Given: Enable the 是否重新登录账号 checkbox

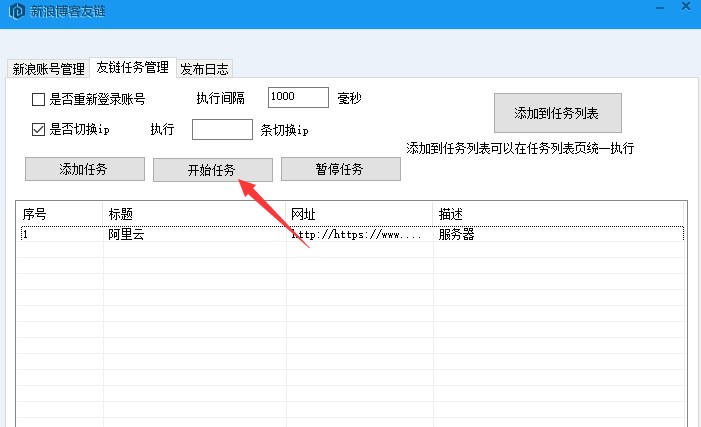Looking at the screenshot, I should click(x=38, y=99).
